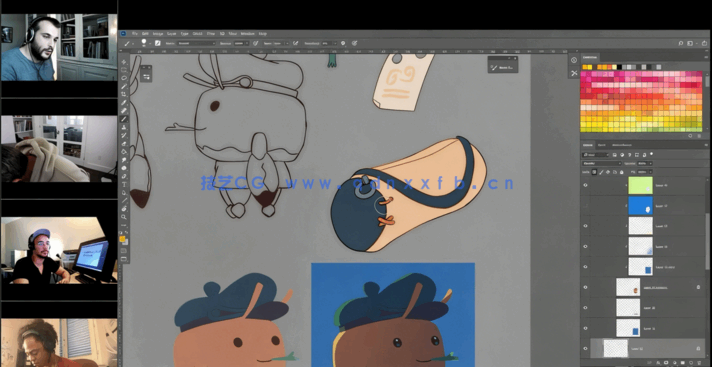Create new swatch icon in Swatches panel

(690, 135)
